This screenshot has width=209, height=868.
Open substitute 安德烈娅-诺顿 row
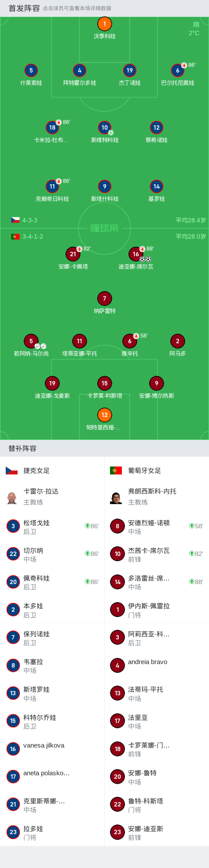157,526
